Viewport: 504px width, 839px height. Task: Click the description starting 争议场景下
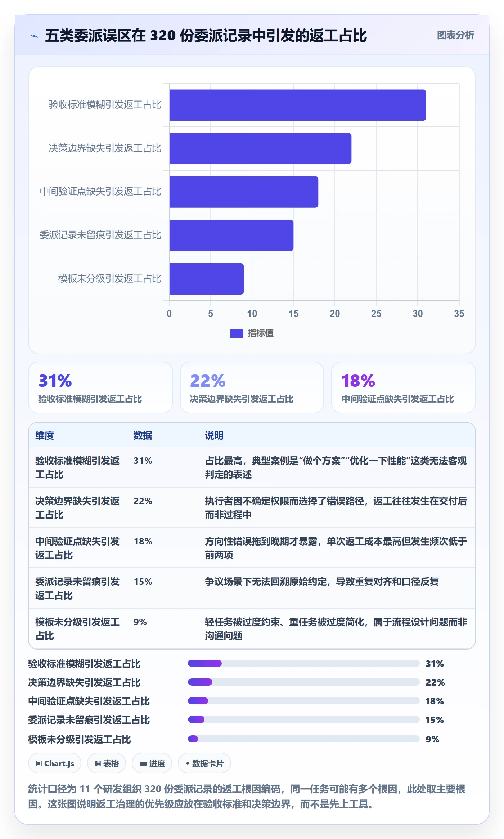322,582
